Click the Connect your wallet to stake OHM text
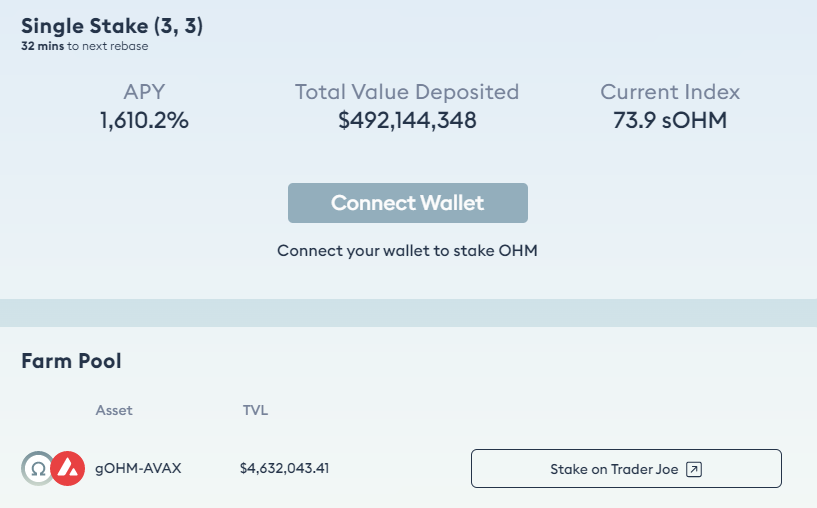 407,251
